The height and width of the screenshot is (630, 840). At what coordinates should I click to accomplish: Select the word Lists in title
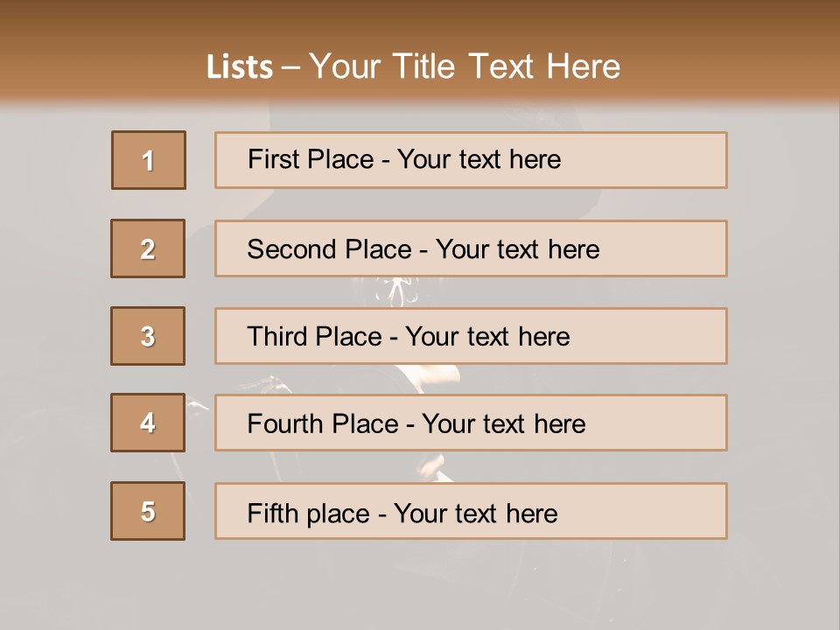point(240,67)
